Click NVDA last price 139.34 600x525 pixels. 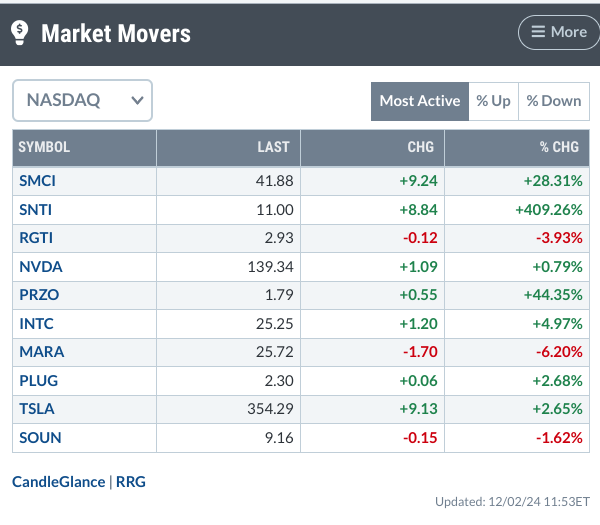click(270, 267)
